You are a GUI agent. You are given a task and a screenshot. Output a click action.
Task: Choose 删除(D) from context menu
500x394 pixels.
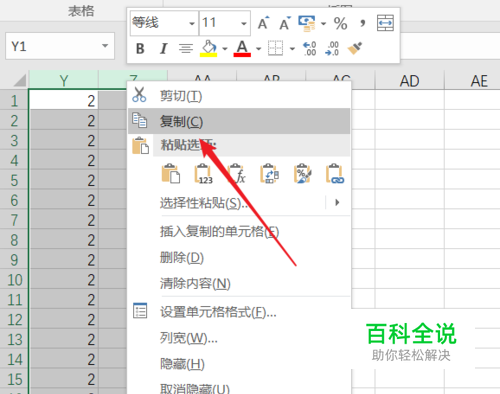(239, 257)
